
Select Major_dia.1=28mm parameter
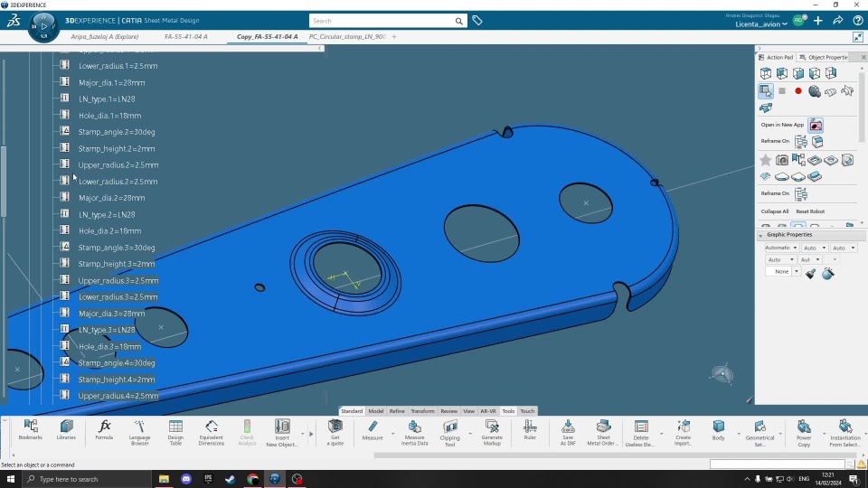coord(112,82)
